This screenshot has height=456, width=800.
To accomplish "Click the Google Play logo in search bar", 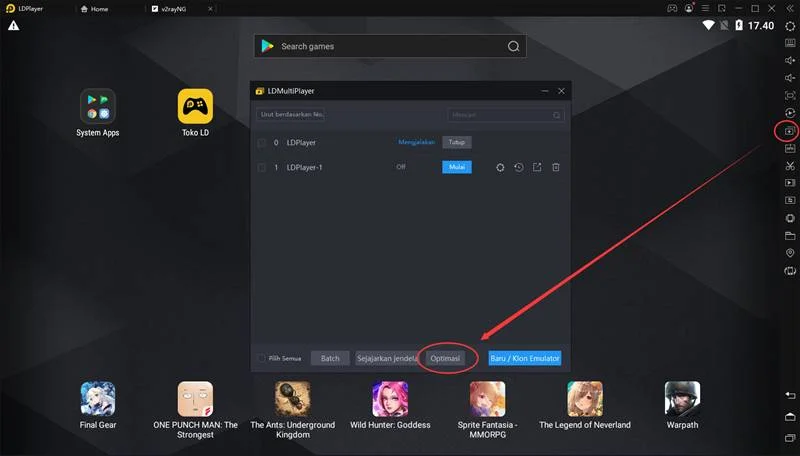I will pyautogui.click(x=267, y=46).
